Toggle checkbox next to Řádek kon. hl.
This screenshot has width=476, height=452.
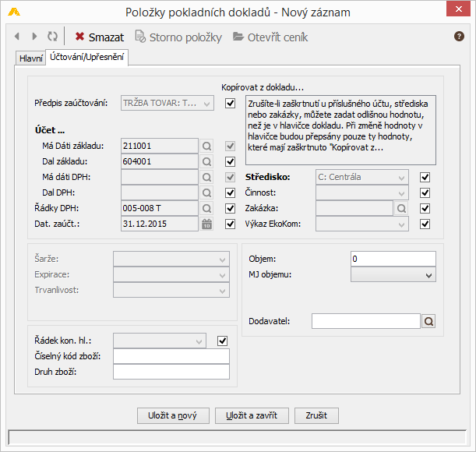pos(223,341)
